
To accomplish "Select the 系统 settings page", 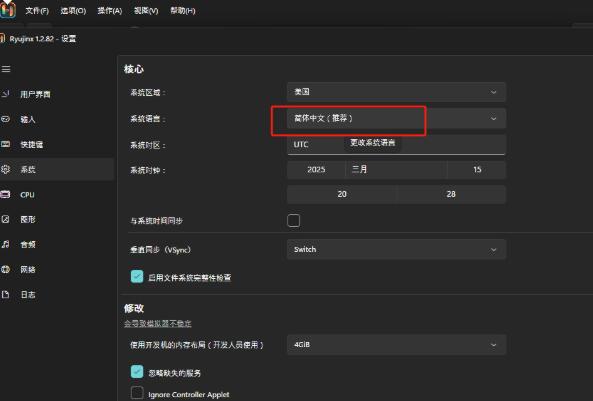I will click(x=57, y=169).
